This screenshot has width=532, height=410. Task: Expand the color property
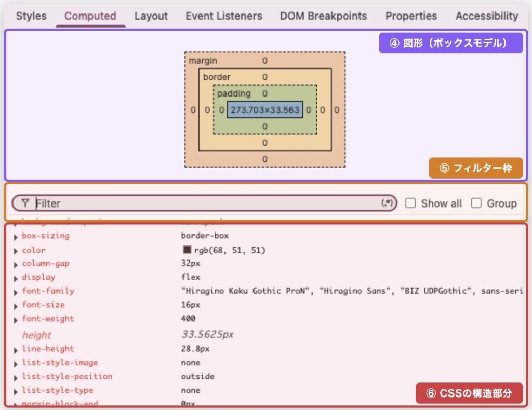pos(16,251)
